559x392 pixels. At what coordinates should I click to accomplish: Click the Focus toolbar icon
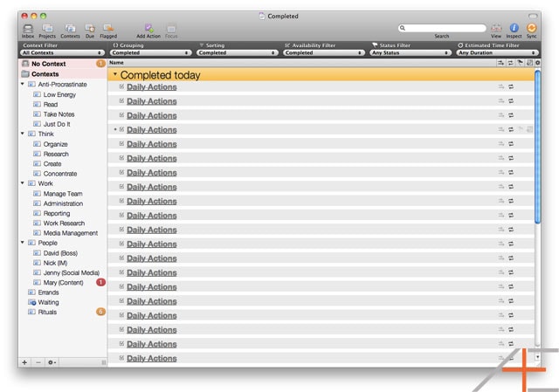[x=171, y=29]
